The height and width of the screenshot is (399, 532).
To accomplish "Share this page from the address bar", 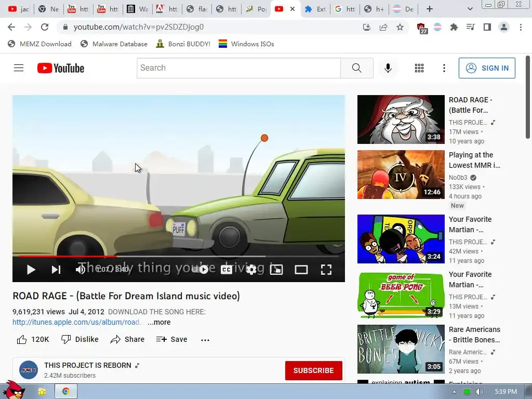I will [383, 27].
